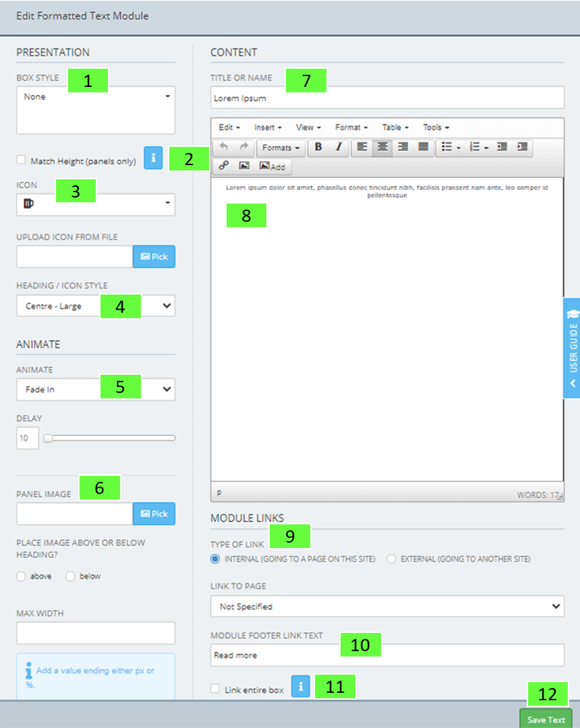The width and height of the screenshot is (580, 728).
Task: Open the Edit menu
Action: click(x=230, y=127)
